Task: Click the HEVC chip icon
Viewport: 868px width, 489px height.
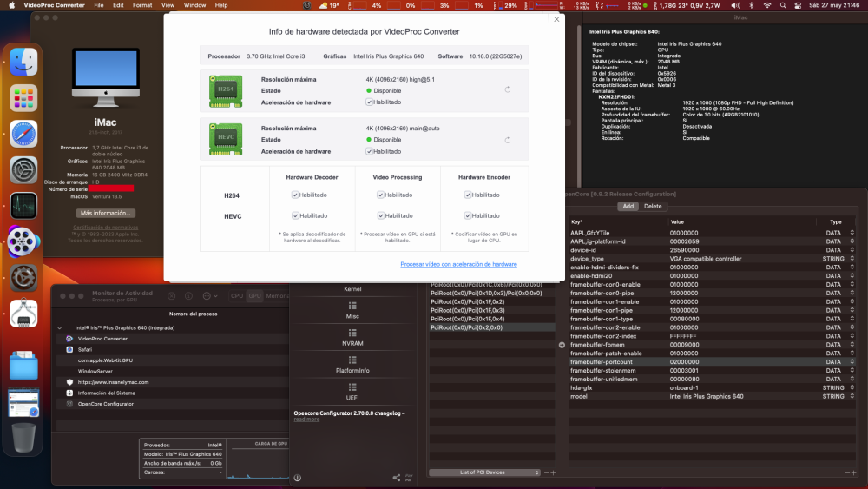Action: pos(226,139)
